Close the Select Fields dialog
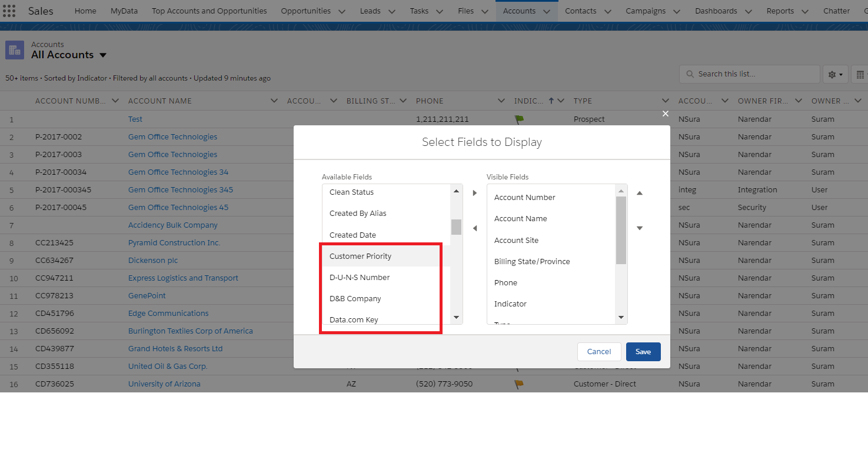The height and width of the screenshot is (463, 868). [666, 114]
